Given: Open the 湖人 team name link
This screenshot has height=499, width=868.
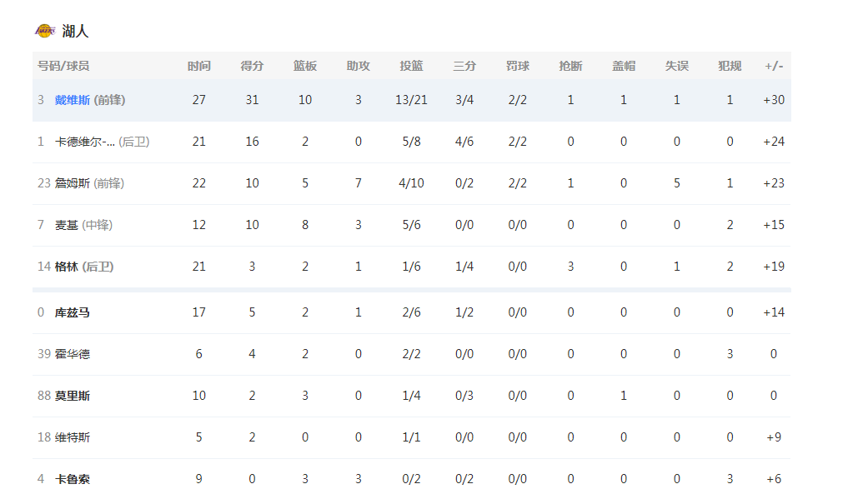Looking at the screenshot, I should [75, 31].
